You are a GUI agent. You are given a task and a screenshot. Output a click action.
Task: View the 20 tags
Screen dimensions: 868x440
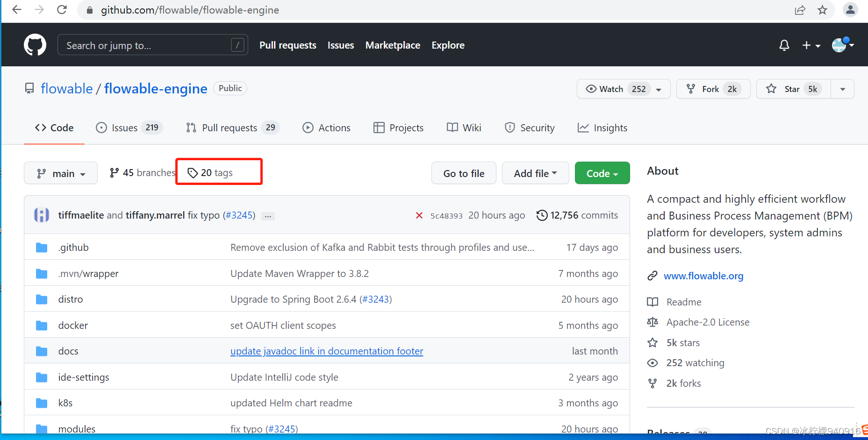tap(210, 173)
